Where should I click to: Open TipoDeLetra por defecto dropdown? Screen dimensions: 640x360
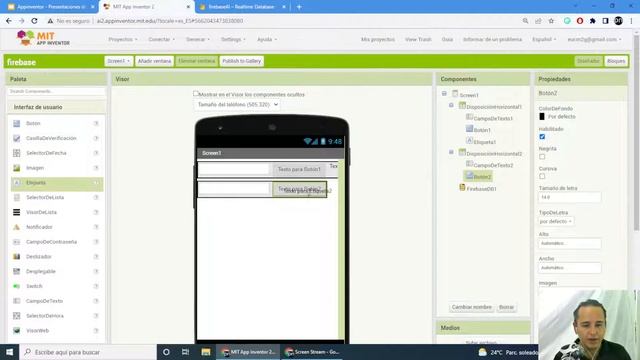click(556, 221)
